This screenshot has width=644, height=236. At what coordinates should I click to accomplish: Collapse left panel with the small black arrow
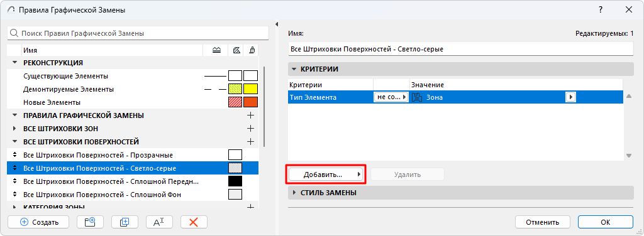(x=277, y=24)
